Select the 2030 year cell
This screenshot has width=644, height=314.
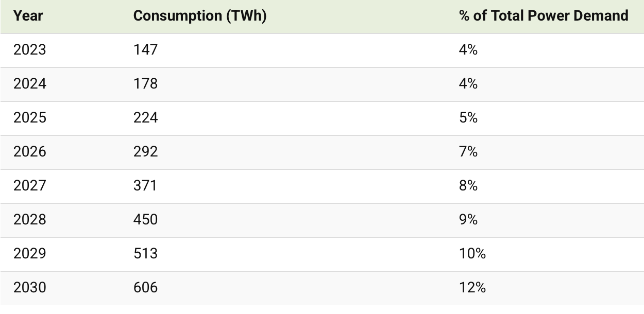[29, 288]
